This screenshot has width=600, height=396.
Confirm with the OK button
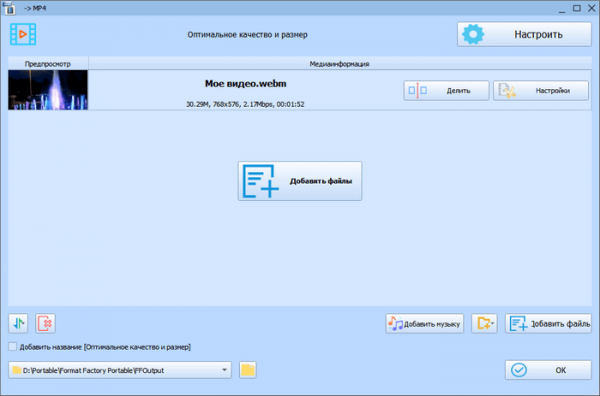click(548, 370)
